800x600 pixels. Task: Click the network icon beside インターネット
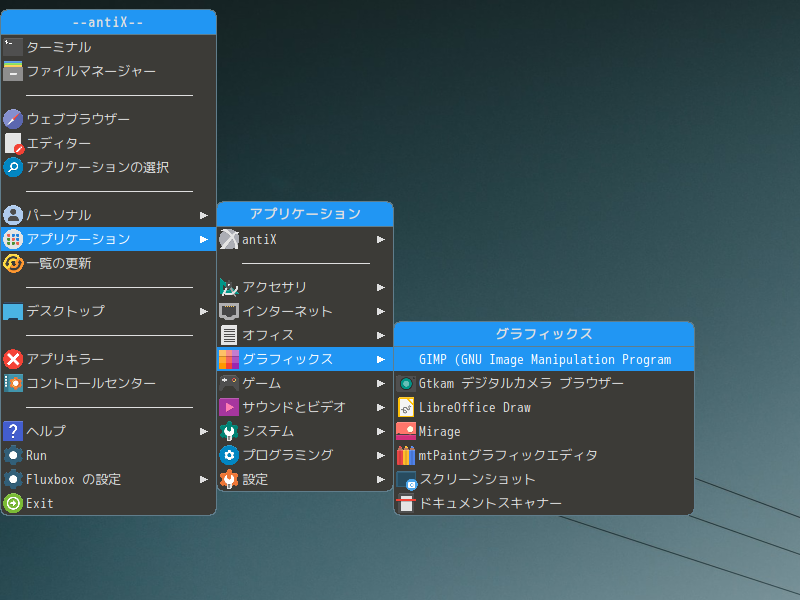229,311
